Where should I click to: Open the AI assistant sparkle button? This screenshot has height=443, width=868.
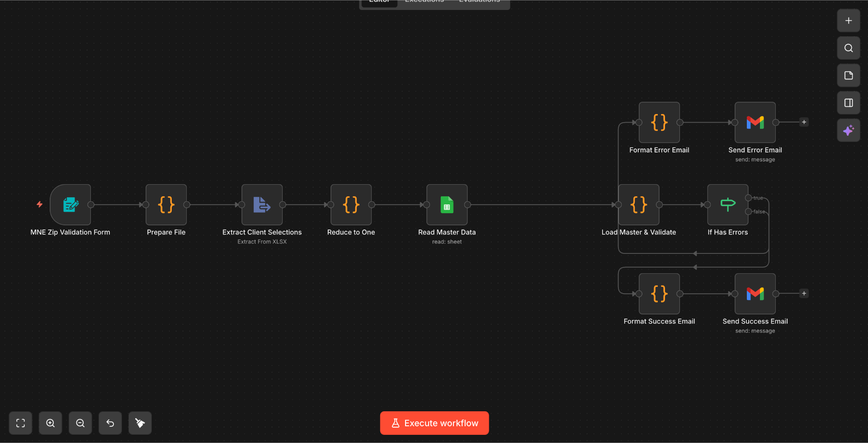pos(849,130)
